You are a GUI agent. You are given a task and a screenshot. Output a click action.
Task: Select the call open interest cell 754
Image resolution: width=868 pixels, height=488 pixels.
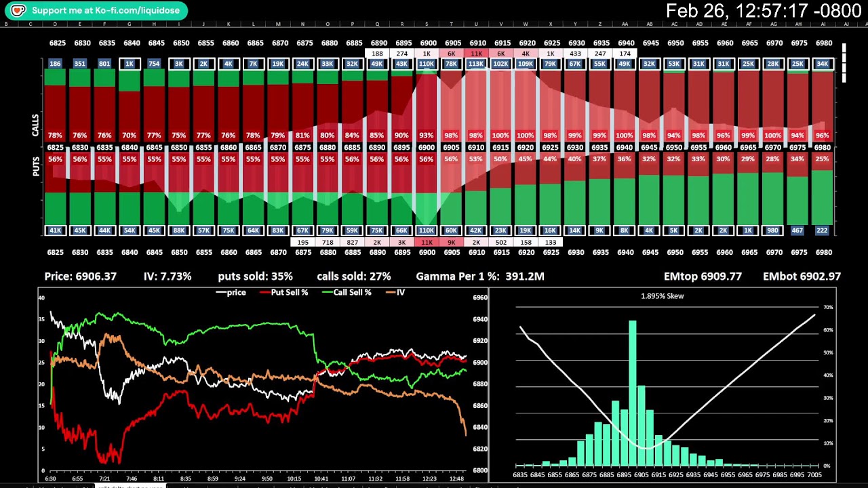click(x=154, y=64)
